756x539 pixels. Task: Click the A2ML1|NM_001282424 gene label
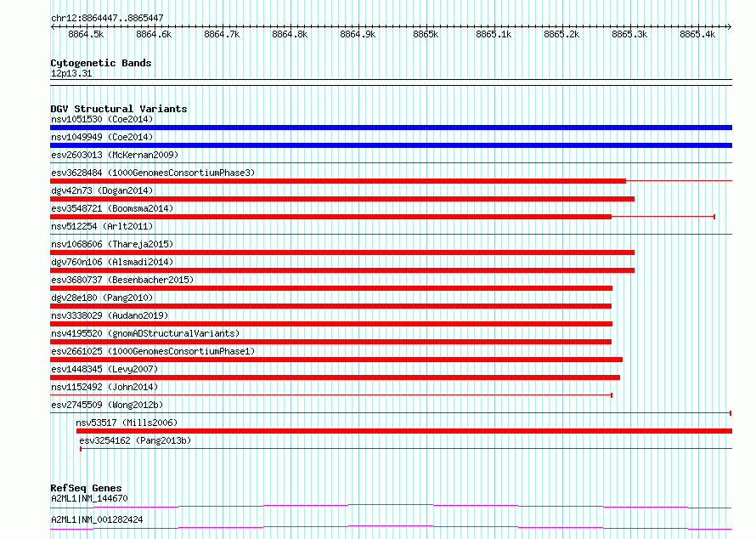coord(97,519)
